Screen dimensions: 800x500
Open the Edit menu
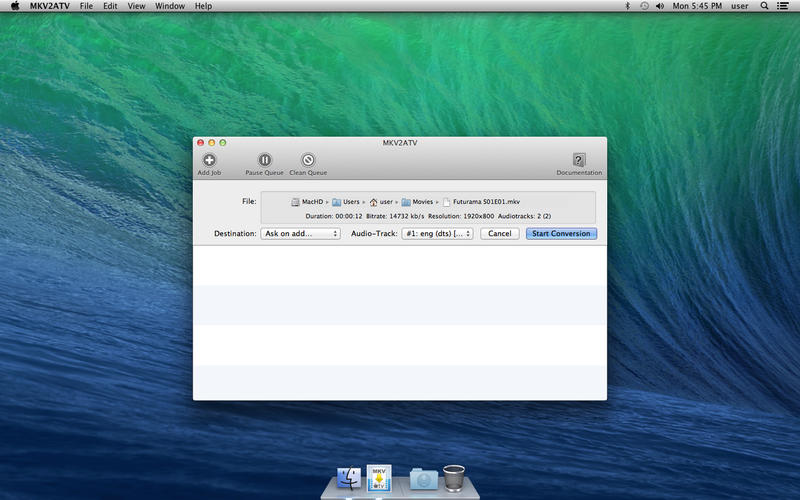tap(110, 6)
